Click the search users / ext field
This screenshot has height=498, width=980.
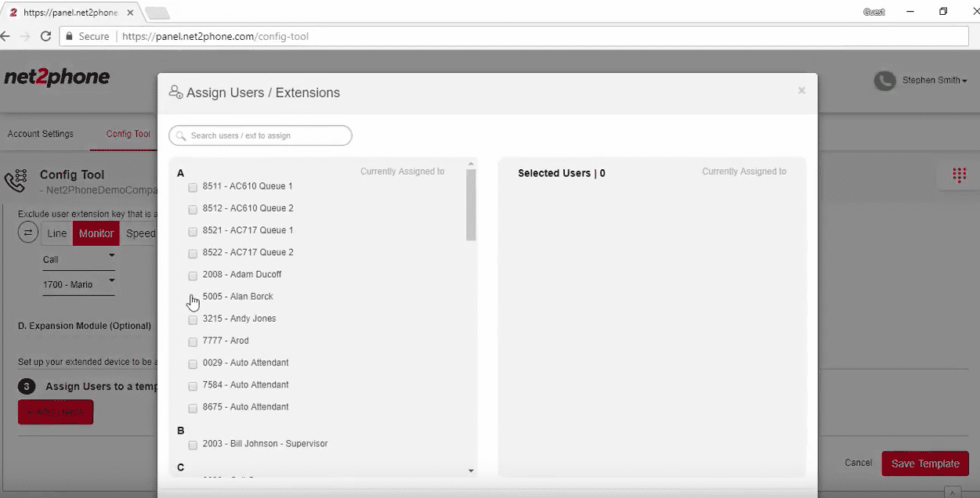point(260,135)
